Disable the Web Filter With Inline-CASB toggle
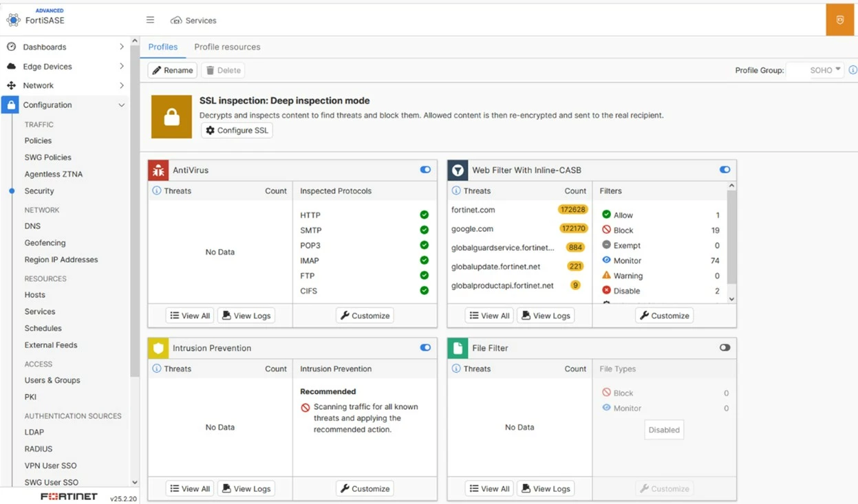Screen dimensions: 858x504 pyautogui.click(x=725, y=170)
